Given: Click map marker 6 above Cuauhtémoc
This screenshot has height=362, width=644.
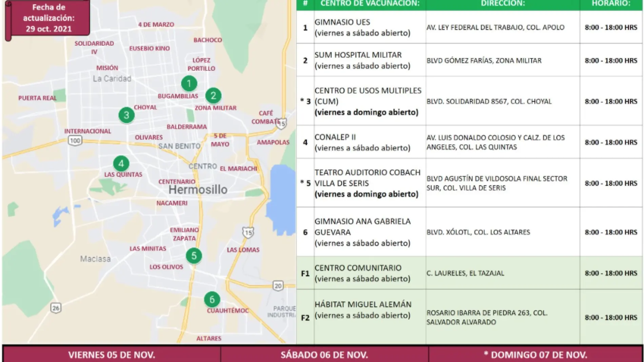Looking at the screenshot, I should (x=212, y=299).
